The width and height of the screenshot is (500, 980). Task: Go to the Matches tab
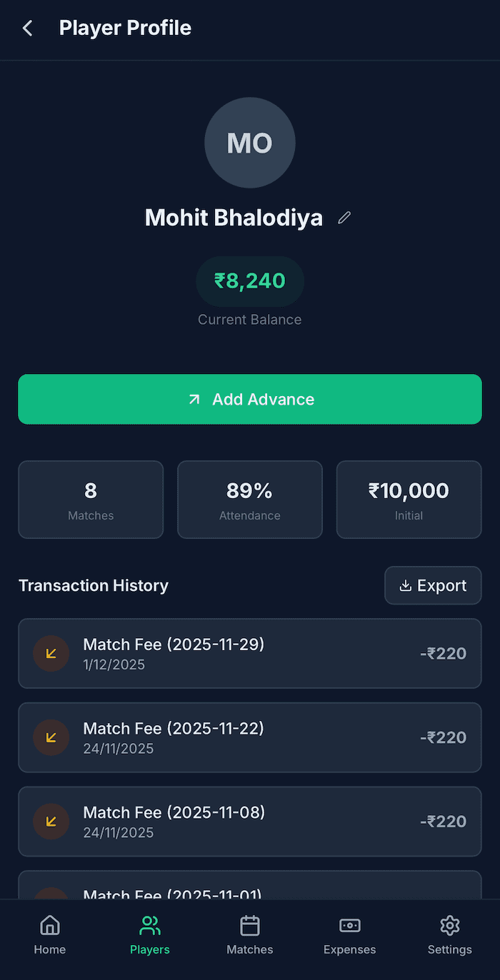[250, 935]
